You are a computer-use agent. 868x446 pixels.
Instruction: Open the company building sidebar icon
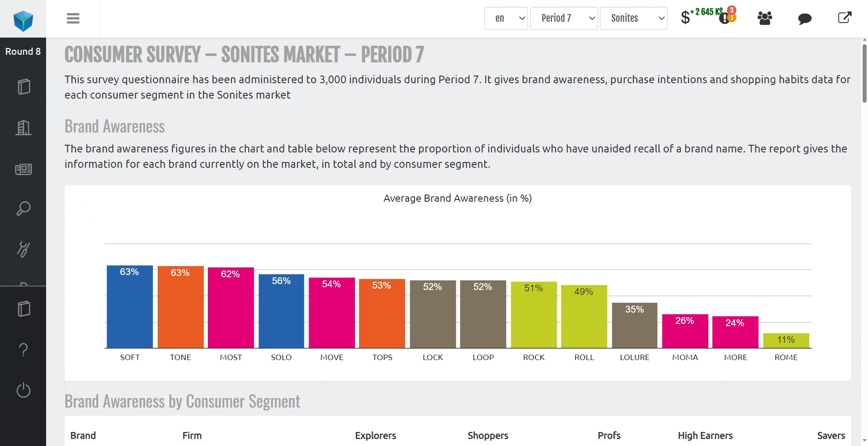pos(24,128)
